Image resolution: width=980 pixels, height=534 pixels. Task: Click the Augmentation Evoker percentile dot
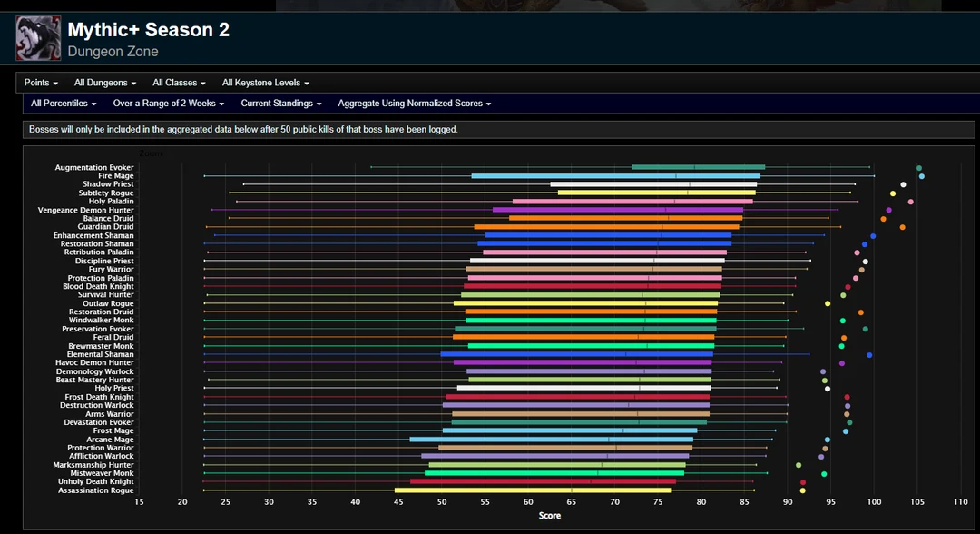coord(918,167)
